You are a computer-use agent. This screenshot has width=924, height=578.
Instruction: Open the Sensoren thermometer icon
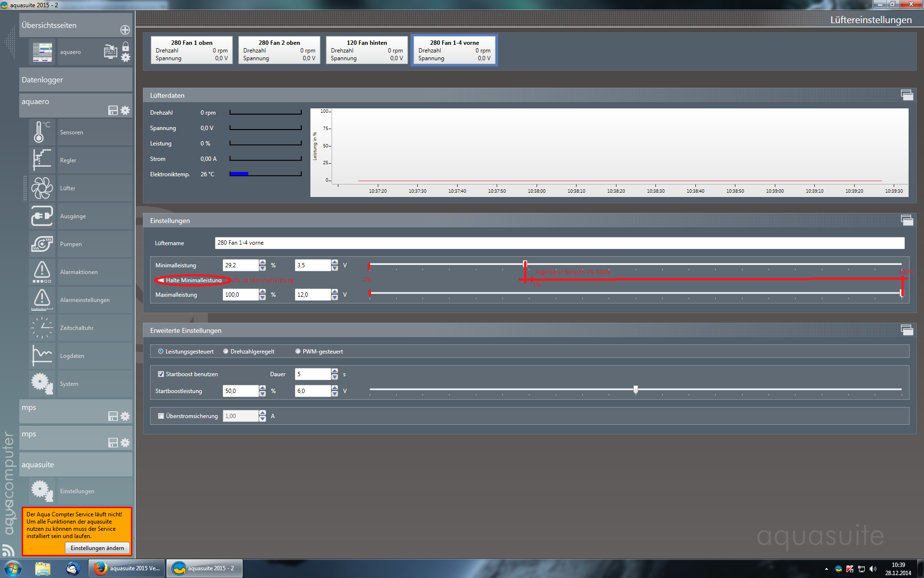pos(41,132)
